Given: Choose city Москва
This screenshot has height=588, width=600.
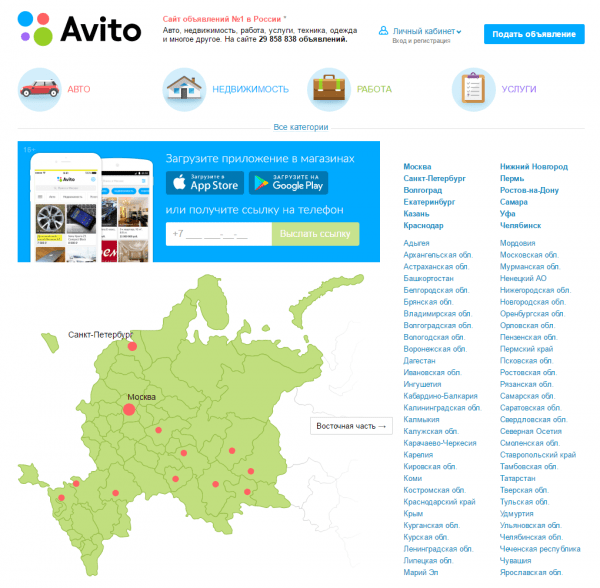Looking at the screenshot, I should coord(417,167).
